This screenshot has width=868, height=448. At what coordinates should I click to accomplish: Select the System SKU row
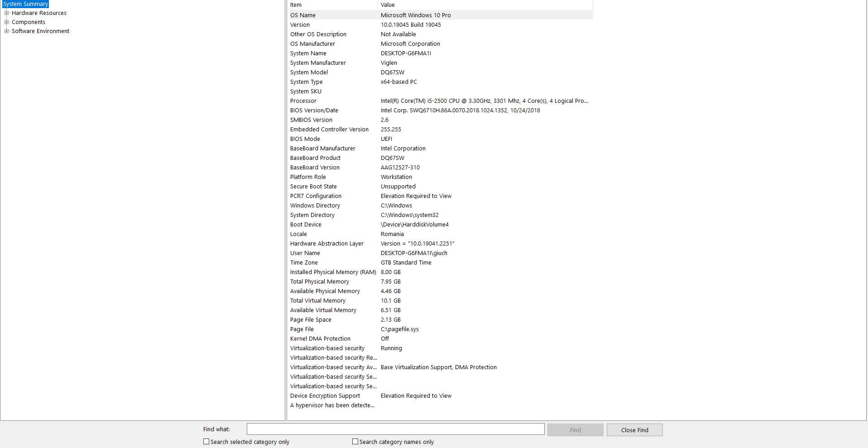[441, 92]
